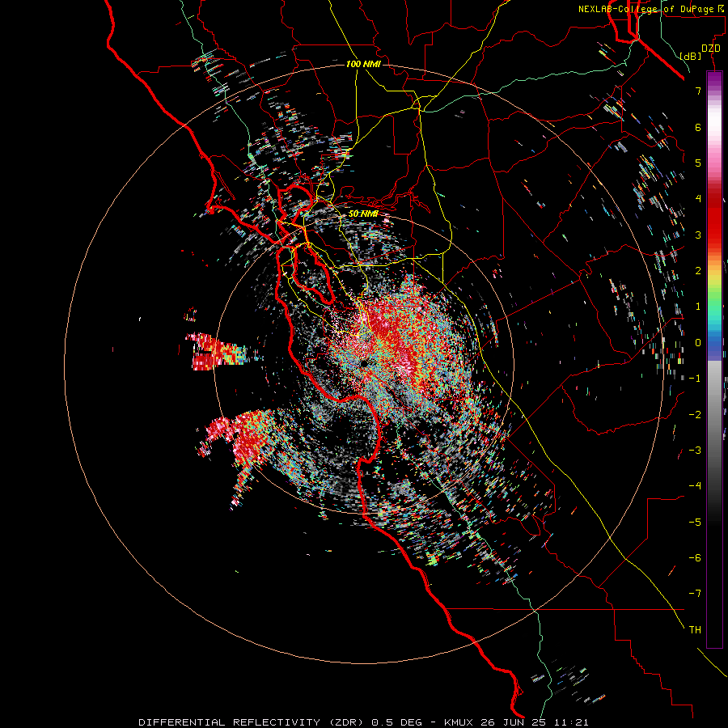The width and height of the screenshot is (728, 728).
Task: Select the "-4" value on the scale
Action: point(695,486)
